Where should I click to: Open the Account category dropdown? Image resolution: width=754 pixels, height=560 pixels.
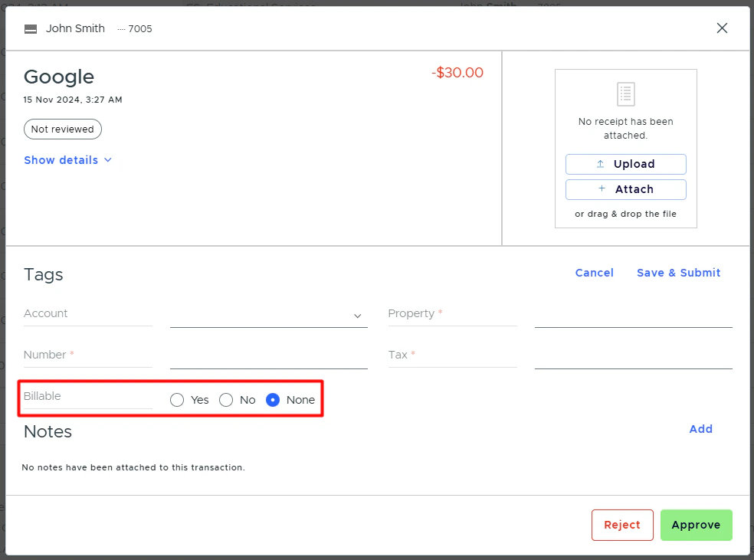coord(356,316)
